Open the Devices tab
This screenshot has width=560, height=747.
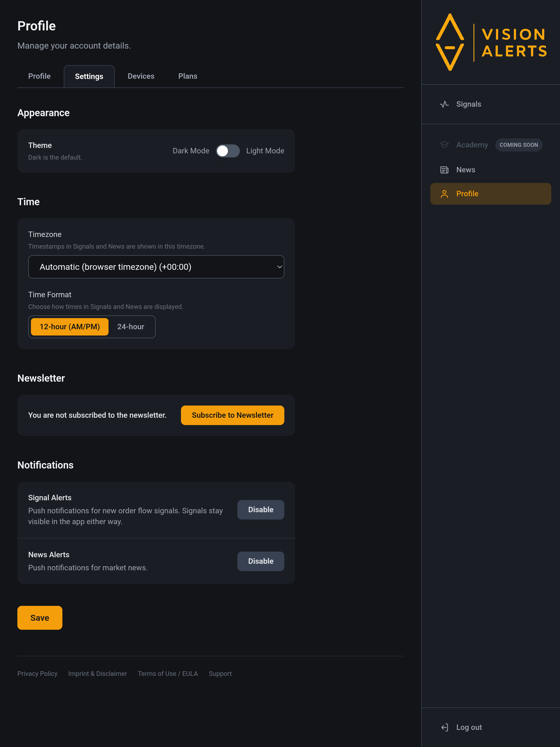(x=141, y=76)
